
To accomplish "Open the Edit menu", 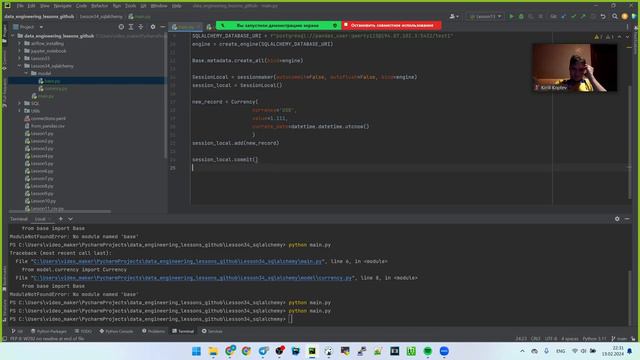I will coord(31,6).
